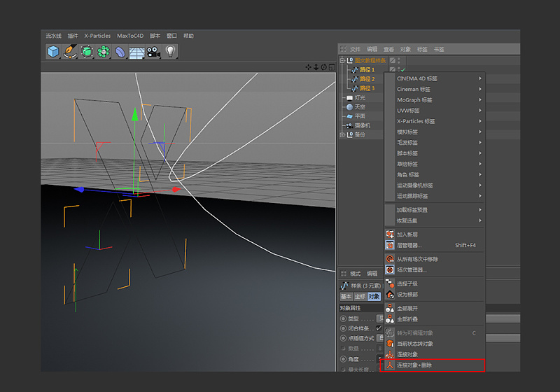
Task: Select the 摄像机 object in object list
Action: (362, 125)
